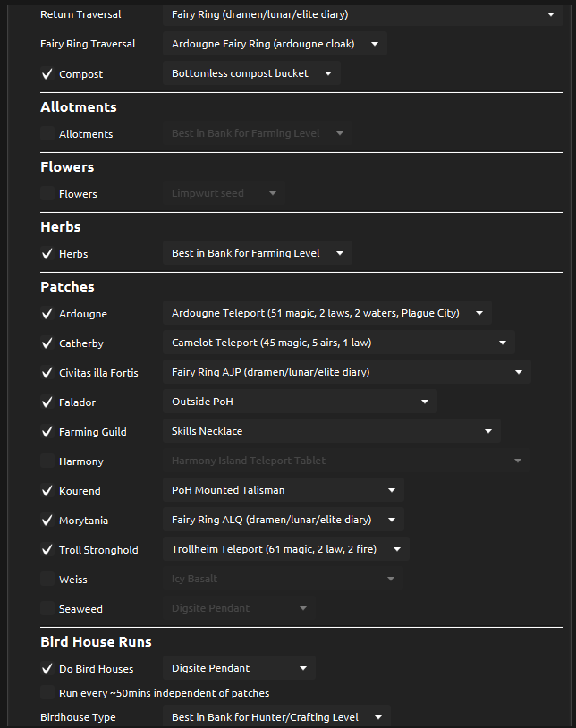Uncheck the Compost checkbox
This screenshot has width=576, height=728.
(x=47, y=74)
